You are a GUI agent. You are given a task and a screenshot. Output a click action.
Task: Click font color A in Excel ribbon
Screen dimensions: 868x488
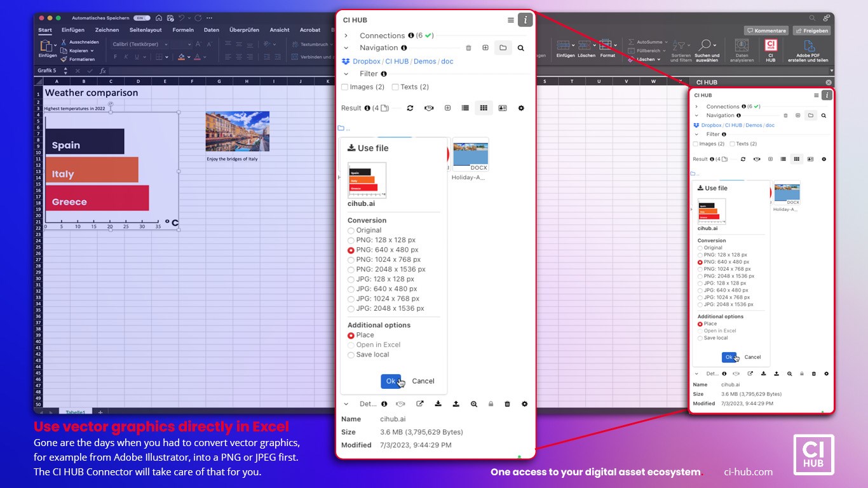click(x=197, y=57)
